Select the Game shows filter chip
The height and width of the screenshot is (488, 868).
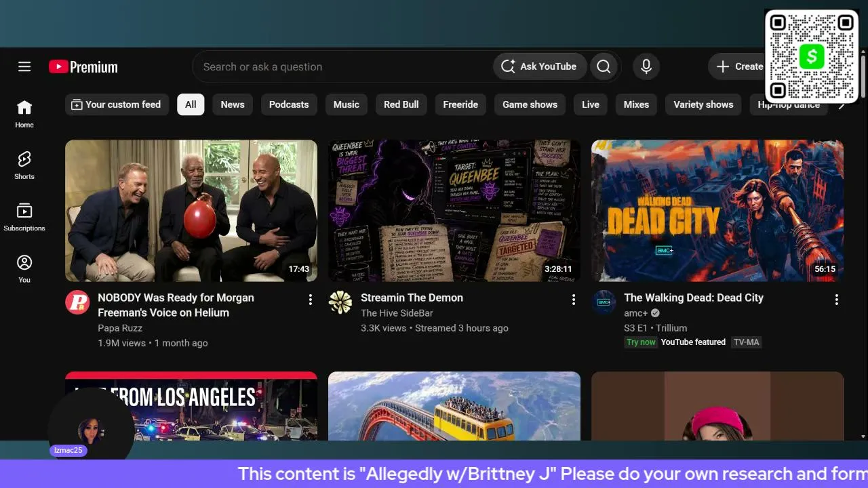pos(530,104)
